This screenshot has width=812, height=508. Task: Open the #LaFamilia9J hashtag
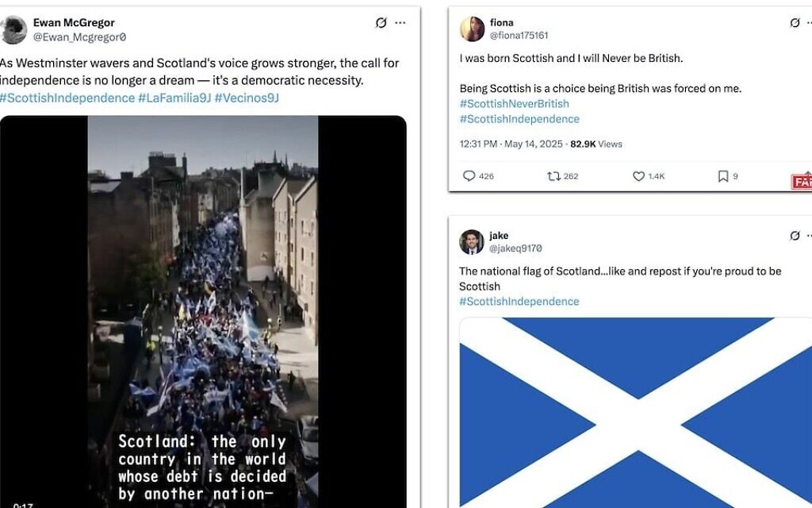pos(174,98)
